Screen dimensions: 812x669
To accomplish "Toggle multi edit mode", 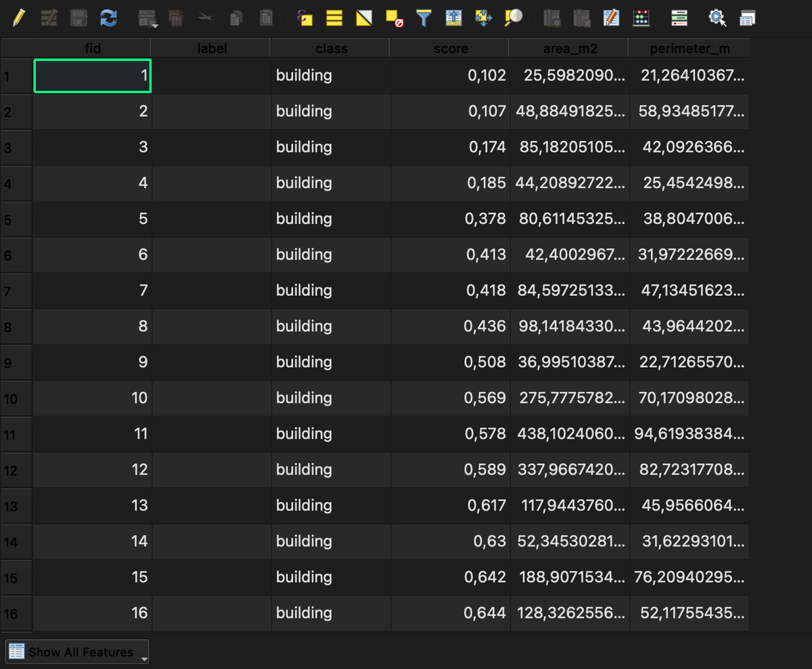I will tap(49, 18).
